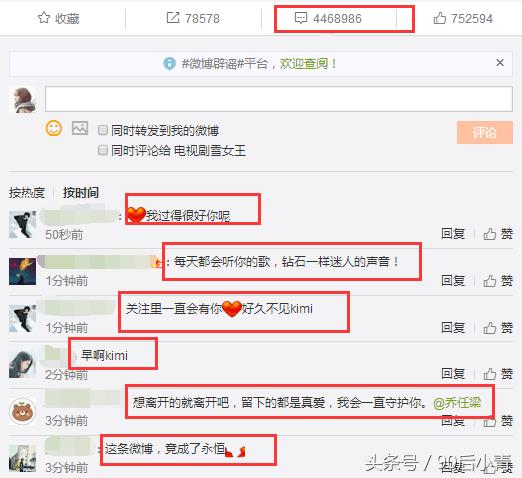The width and height of the screenshot is (522, 478).
Task: Click the star 收藏 favorite icon
Action: [44, 18]
